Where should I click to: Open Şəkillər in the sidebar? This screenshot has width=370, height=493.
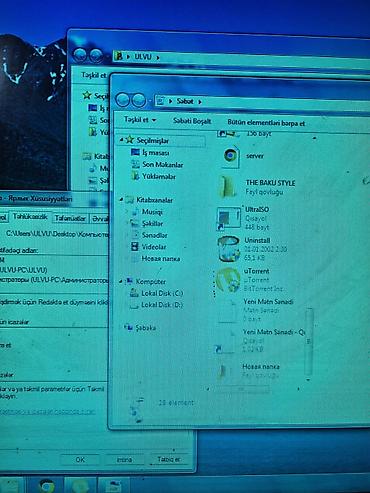(x=152, y=223)
